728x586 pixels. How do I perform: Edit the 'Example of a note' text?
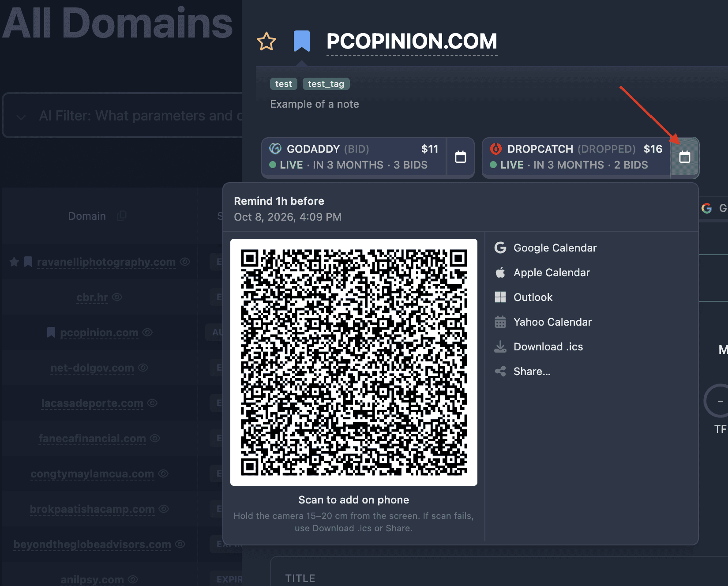(x=315, y=104)
